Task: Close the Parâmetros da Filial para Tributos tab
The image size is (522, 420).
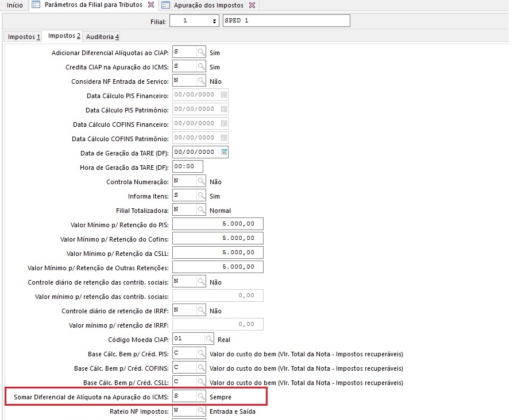Action: 151,5
